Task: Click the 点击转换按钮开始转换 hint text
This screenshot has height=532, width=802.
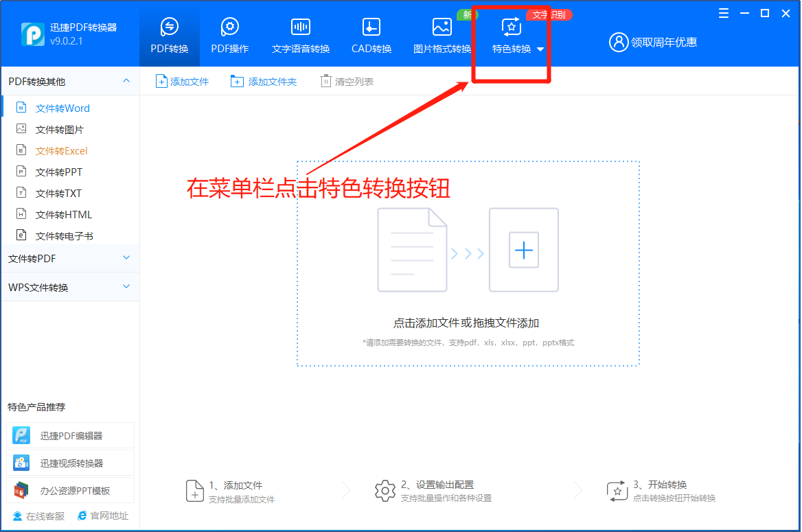Action: pos(674,498)
